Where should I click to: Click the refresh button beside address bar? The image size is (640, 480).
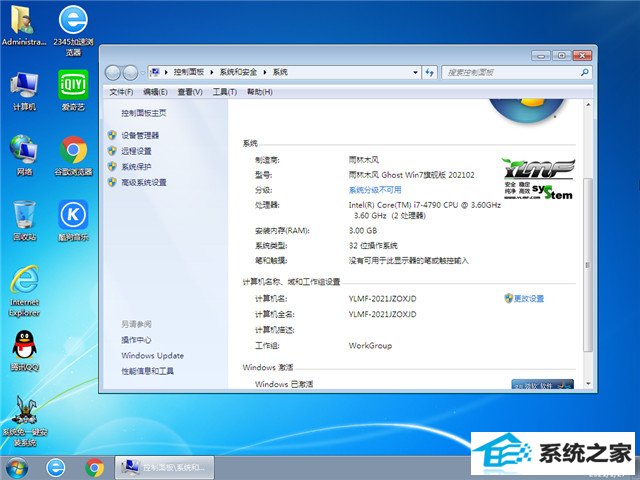coord(429,72)
